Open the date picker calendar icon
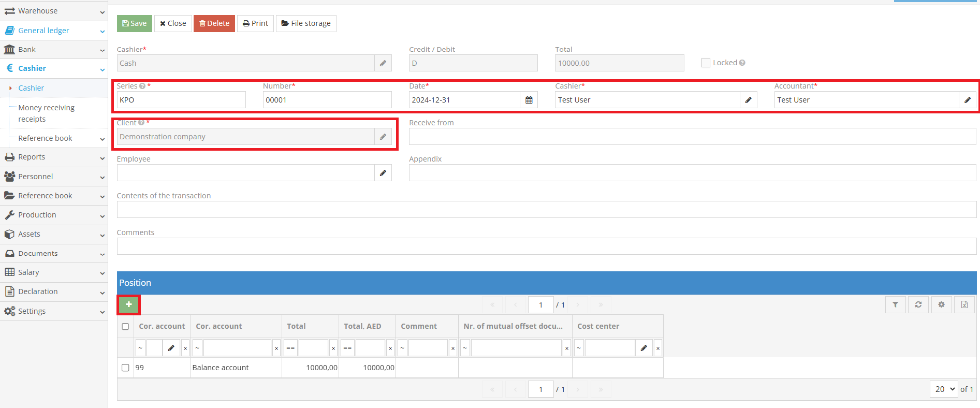This screenshot has height=408, width=980. [529, 100]
